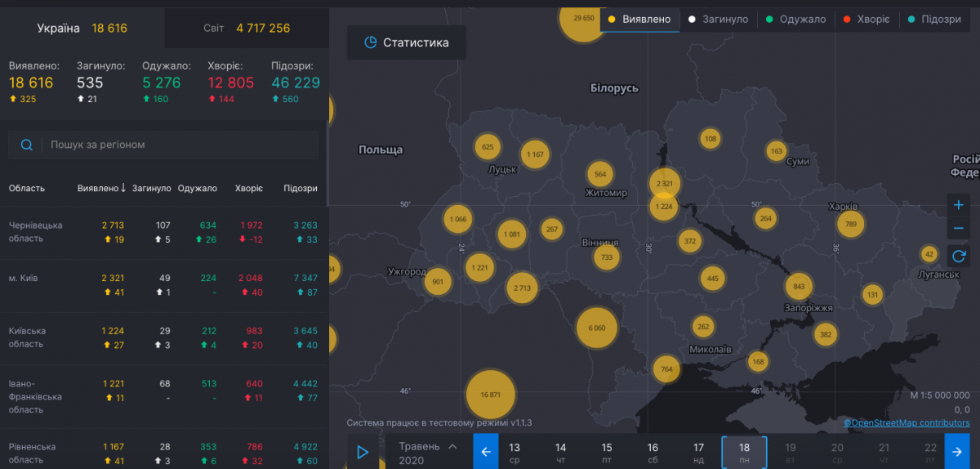
Task: Click the 262 bubble near Миколаїв
Action: (x=703, y=327)
